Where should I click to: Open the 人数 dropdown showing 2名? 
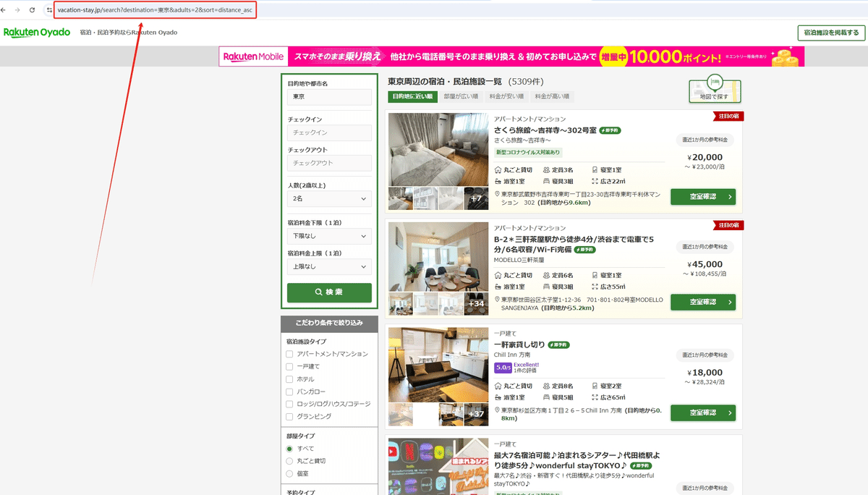point(329,198)
